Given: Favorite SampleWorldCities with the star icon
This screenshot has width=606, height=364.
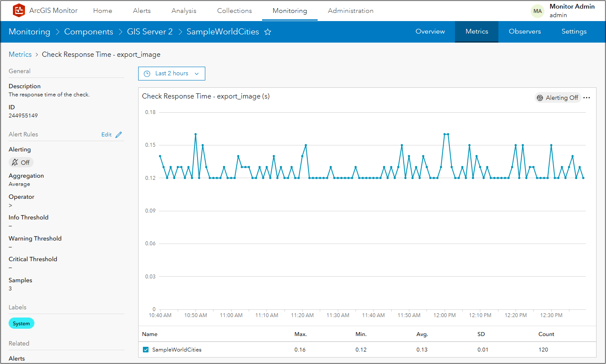Looking at the screenshot, I should (x=268, y=32).
